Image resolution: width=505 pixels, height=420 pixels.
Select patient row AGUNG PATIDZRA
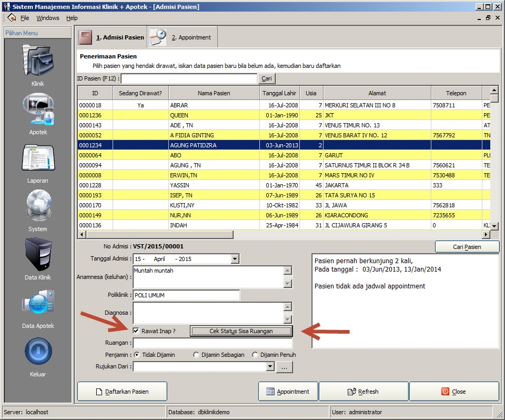(284, 145)
